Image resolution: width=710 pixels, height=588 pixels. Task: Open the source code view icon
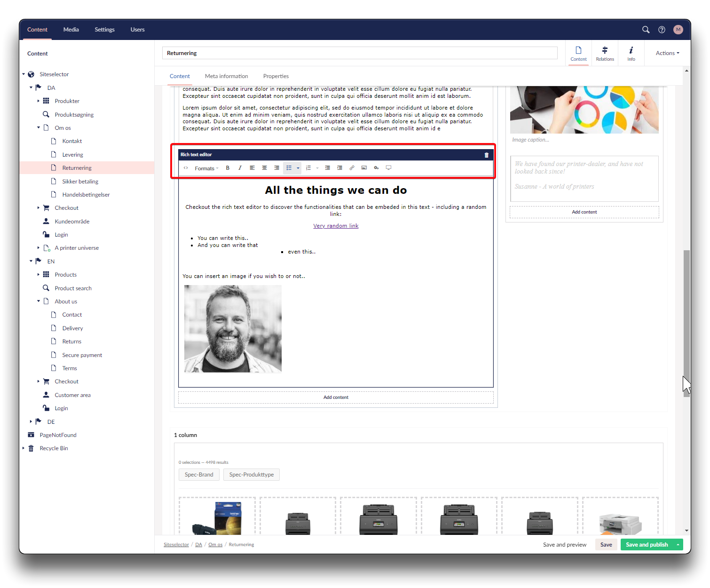pyautogui.click(x=186, y=168)
